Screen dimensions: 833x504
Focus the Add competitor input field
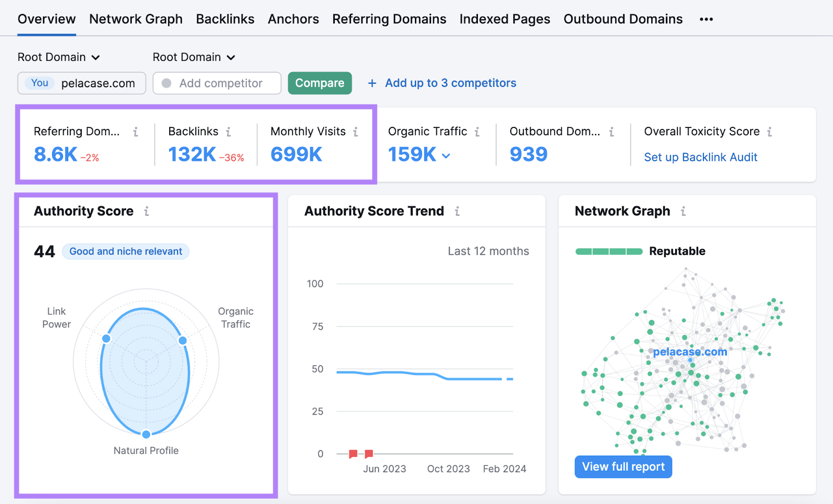pos(217,83)
